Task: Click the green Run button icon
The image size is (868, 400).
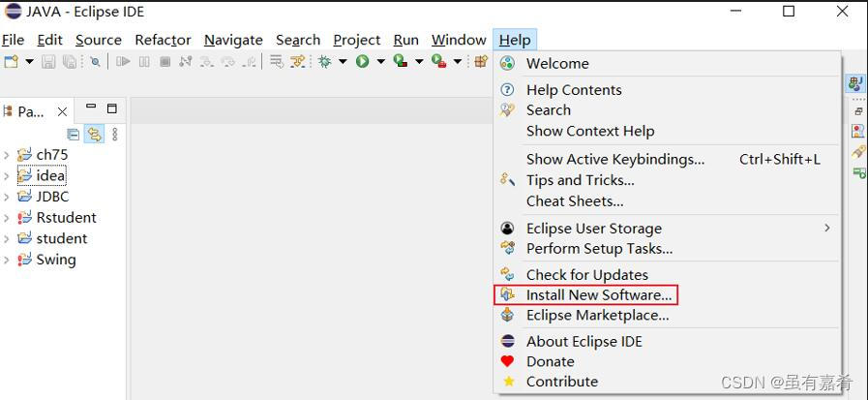Action: (363, 61)
